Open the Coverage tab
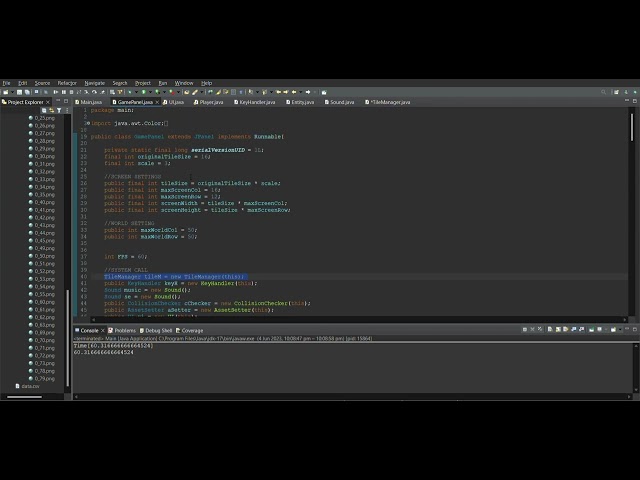Screen dimensions: 640x480 coord(189,330)
